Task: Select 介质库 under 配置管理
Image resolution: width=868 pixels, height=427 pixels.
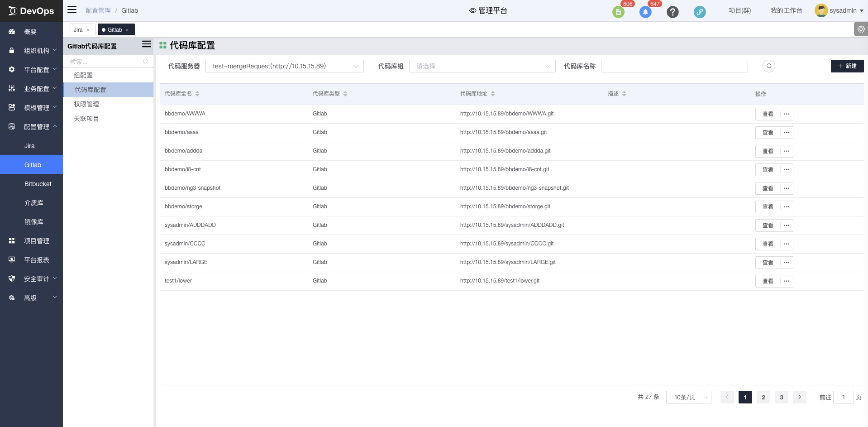Action: (31, 203)
